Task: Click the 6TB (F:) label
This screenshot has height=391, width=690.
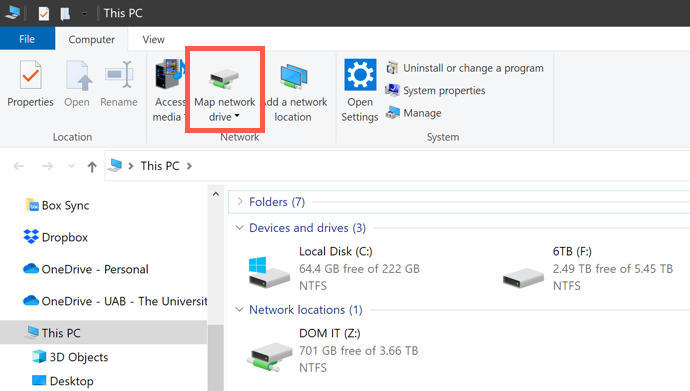Action: coord(572,251)
